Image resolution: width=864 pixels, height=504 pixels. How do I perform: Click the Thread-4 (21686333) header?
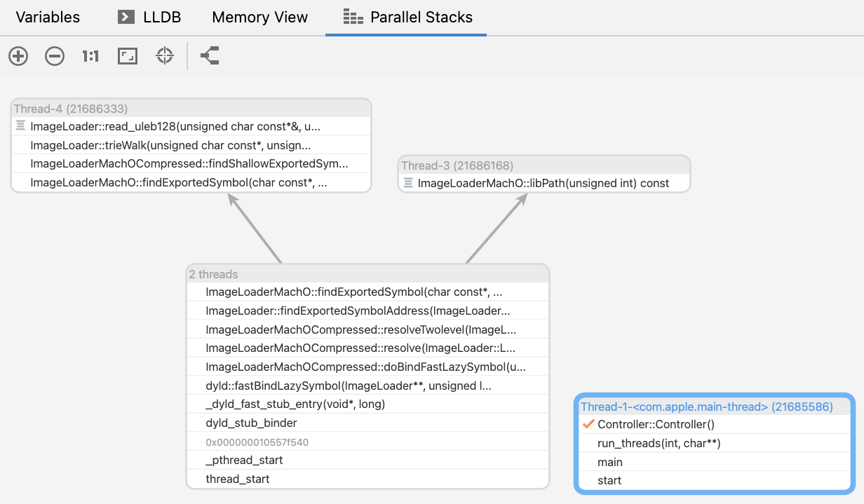coord(71,109)
